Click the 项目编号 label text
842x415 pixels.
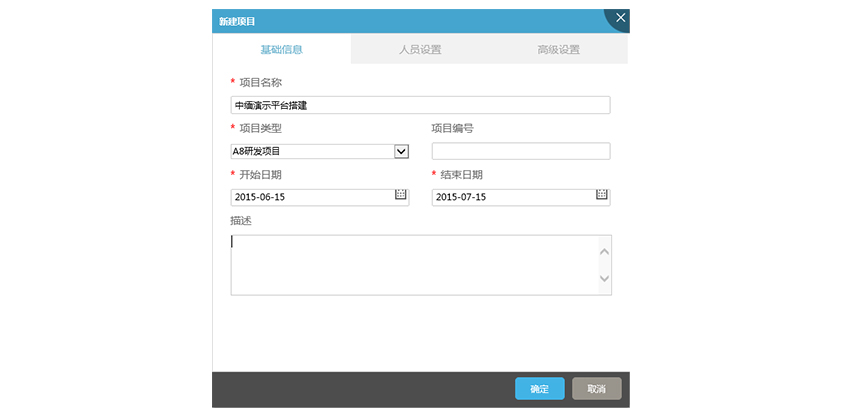[x=453, y=128]
